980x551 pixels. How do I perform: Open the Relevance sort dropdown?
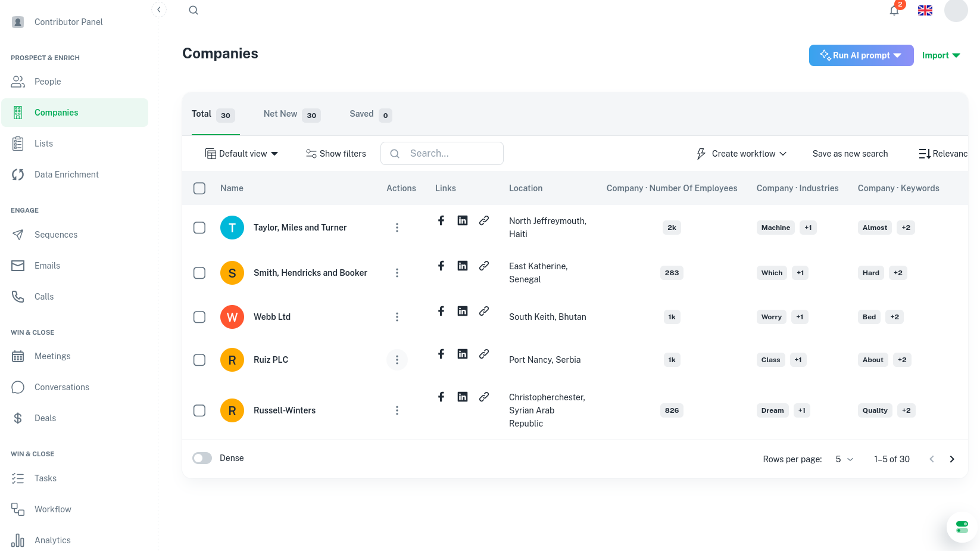[943, 154]
